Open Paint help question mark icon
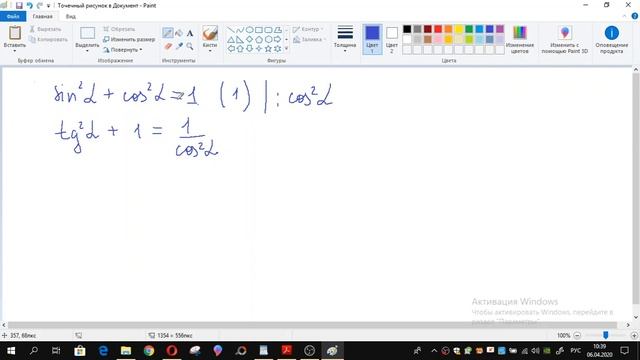The height and width of the screenshot is (360, 640). pos(635,16)
